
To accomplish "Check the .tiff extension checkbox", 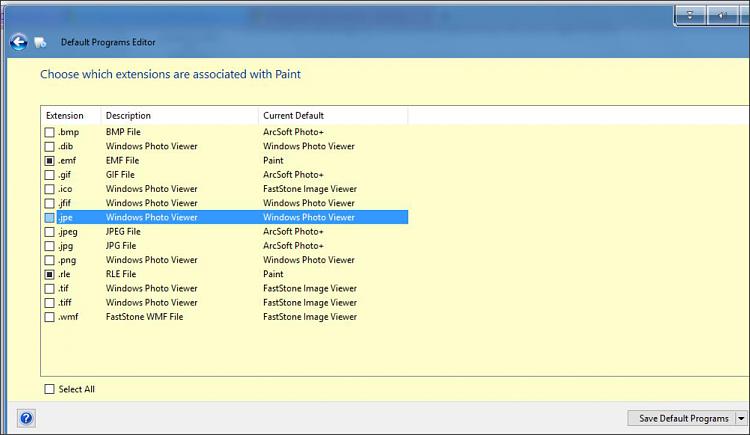I will 49,303.
